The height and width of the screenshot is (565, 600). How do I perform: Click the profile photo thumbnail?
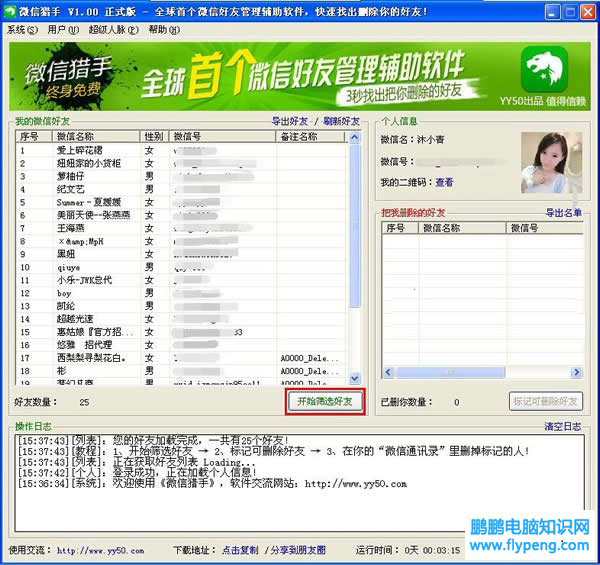[551, 163]
